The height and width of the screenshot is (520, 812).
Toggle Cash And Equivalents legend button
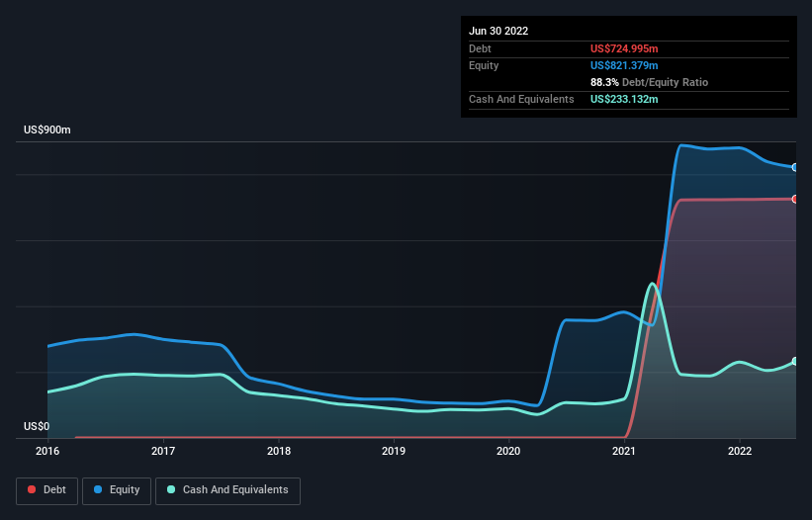tap(227, 490)
